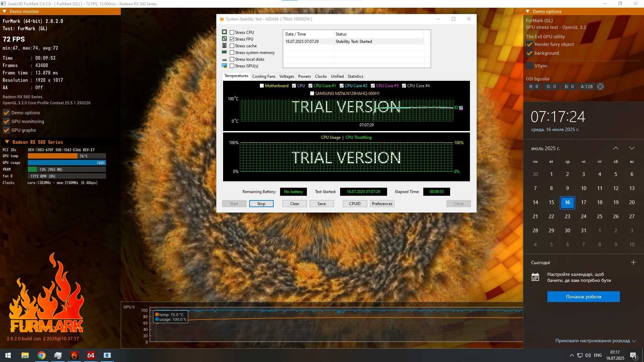Enable Stress system memory checkbox

pyautogui.click(x=232, y=53)
